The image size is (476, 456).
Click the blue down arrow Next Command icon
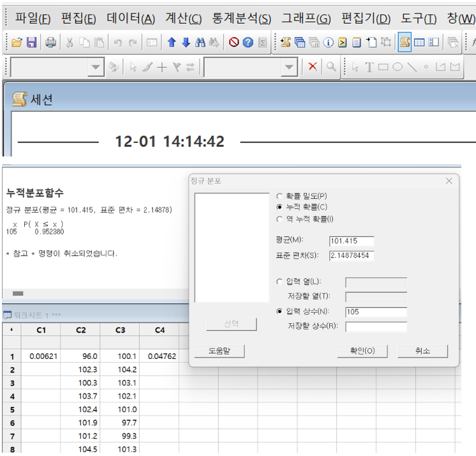(186, 42)
